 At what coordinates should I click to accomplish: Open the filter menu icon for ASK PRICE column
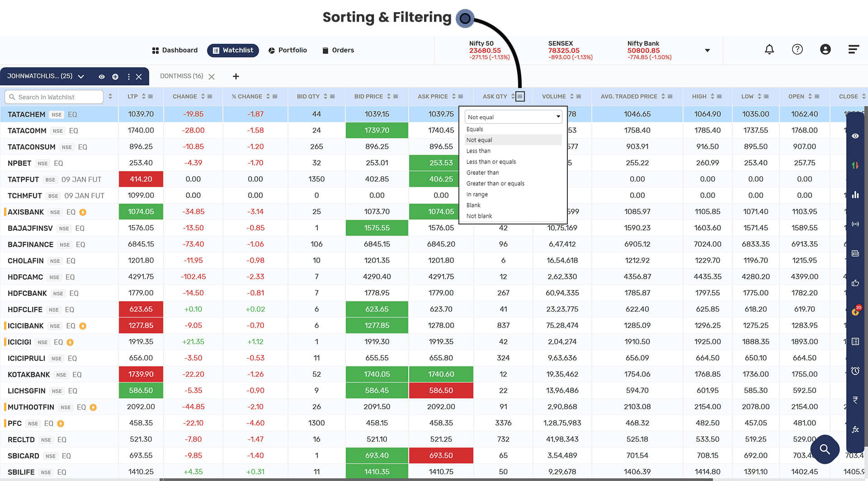click(461, 97)
